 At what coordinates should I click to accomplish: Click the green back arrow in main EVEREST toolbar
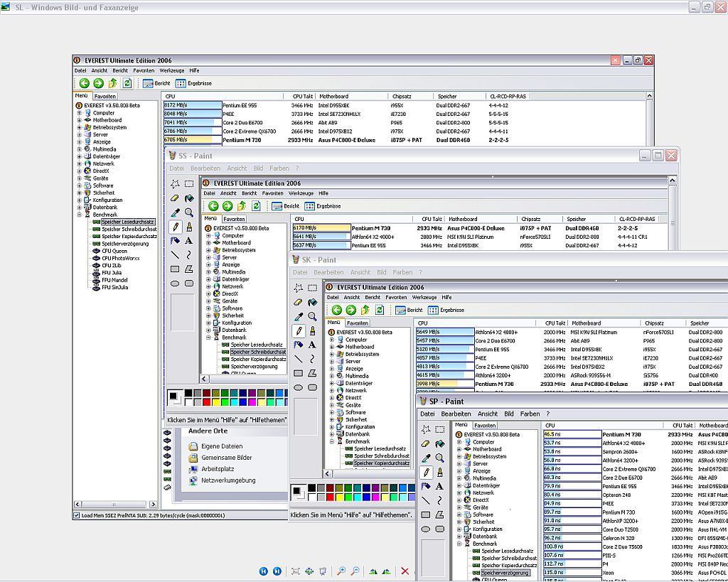click(x=84, y=83)
